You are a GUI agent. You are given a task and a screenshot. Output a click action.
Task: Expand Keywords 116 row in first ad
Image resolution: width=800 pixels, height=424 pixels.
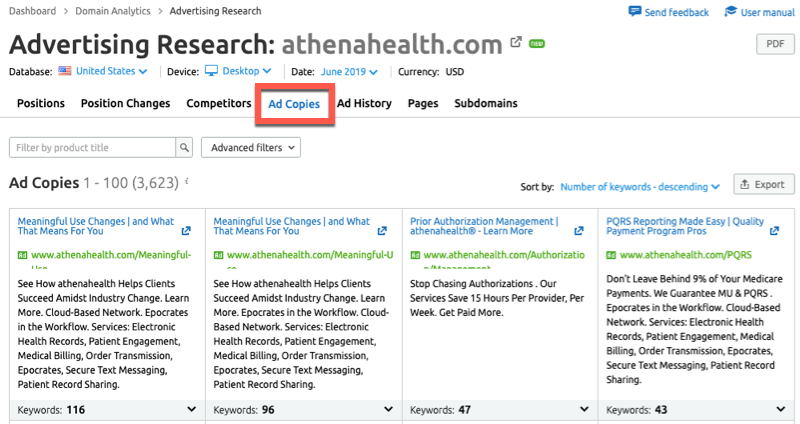click(x=191, y=409)
